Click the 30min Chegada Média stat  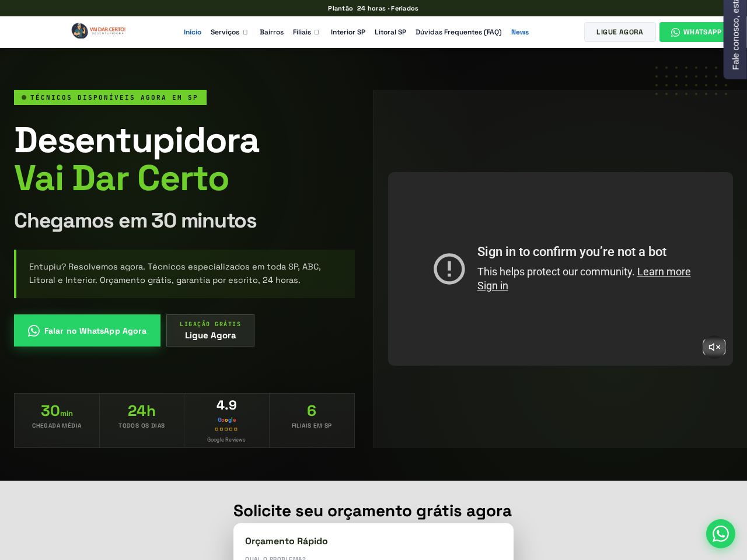pos(57,421)
